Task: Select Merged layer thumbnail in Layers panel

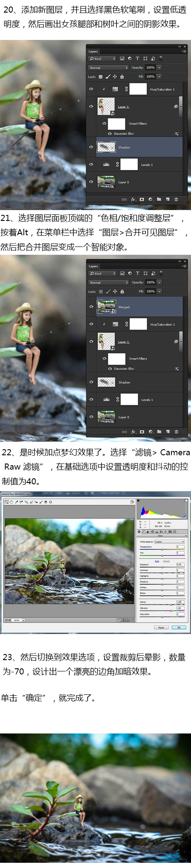Action: 106,307
